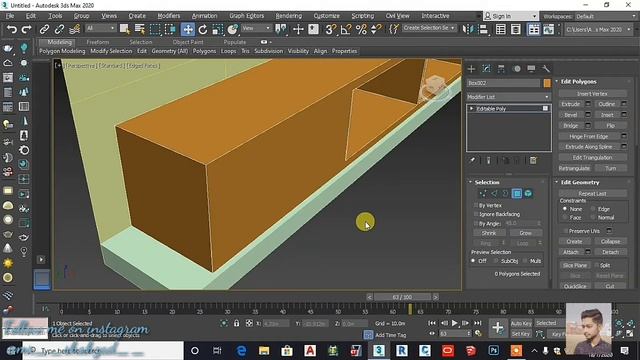Click the Play Animation button

[x=454, y=323]
